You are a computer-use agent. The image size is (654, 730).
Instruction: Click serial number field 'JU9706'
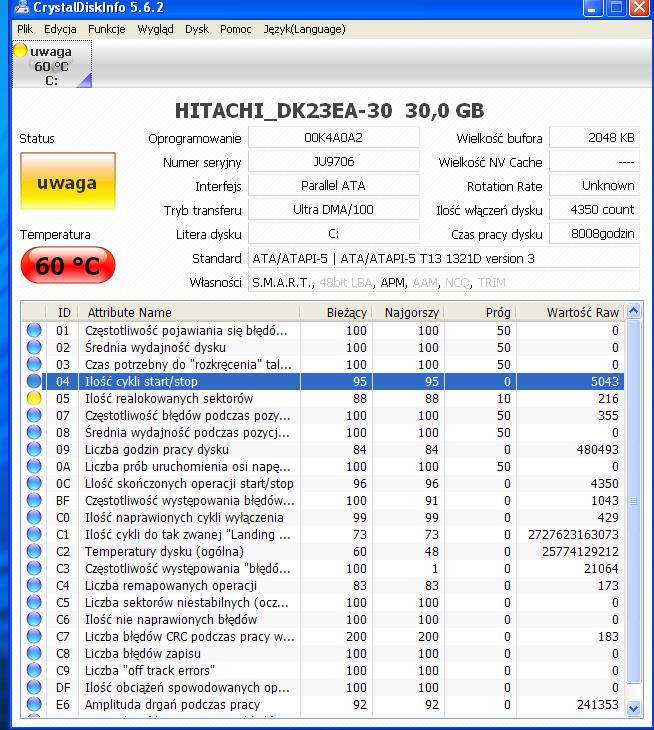click(x=334, y=162)
